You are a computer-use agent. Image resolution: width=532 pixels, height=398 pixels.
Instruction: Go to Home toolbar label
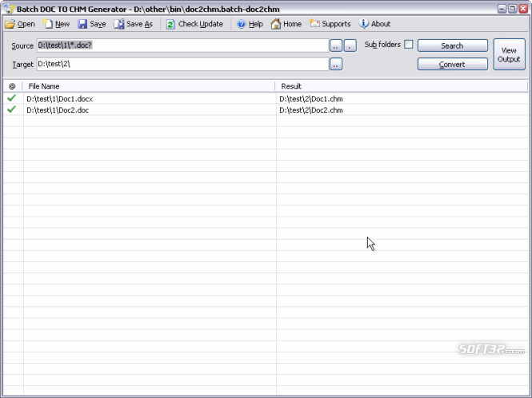[x=292, y=24]
